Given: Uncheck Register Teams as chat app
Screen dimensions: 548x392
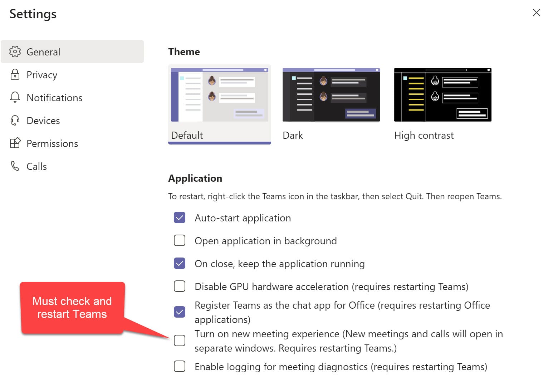Looking at the screenshot, I should tap(180, 312).
